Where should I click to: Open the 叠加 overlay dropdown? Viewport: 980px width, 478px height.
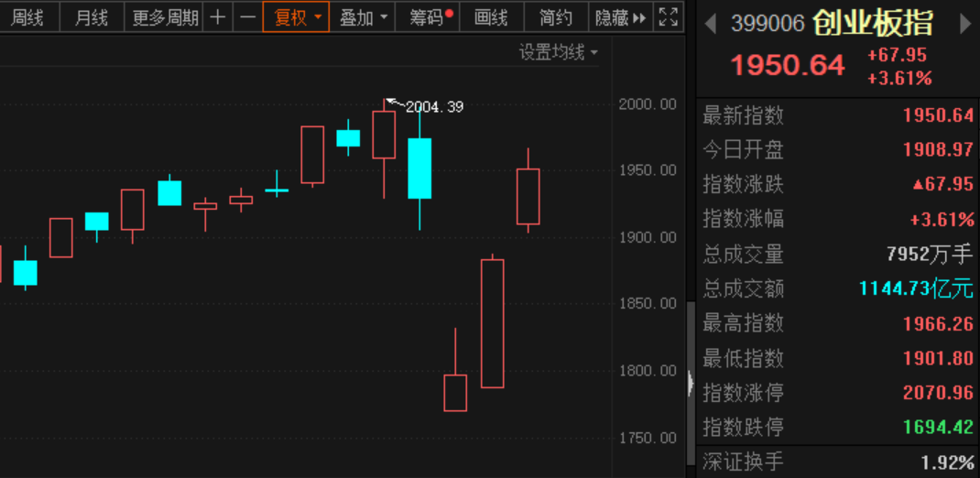[363, 16]
